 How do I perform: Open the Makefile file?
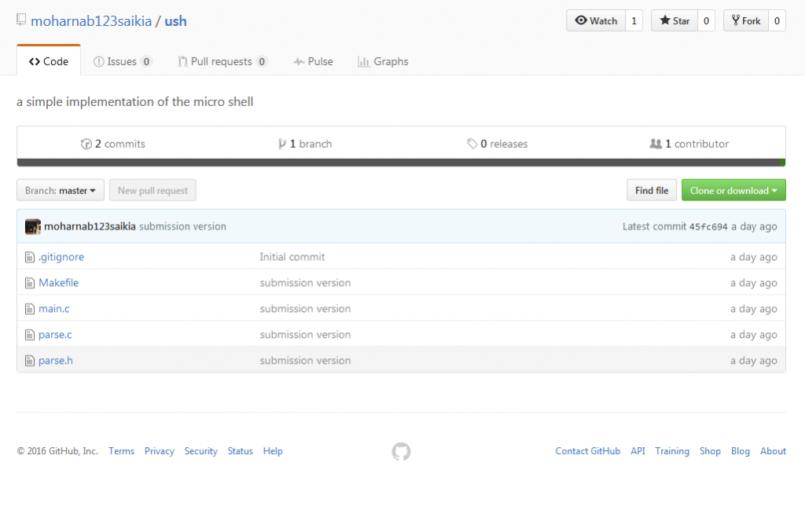coord(58,283)
